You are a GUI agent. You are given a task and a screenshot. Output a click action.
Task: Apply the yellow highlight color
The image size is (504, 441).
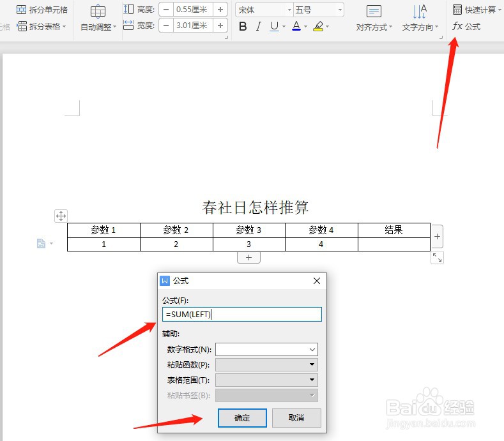tap(318, 26)
